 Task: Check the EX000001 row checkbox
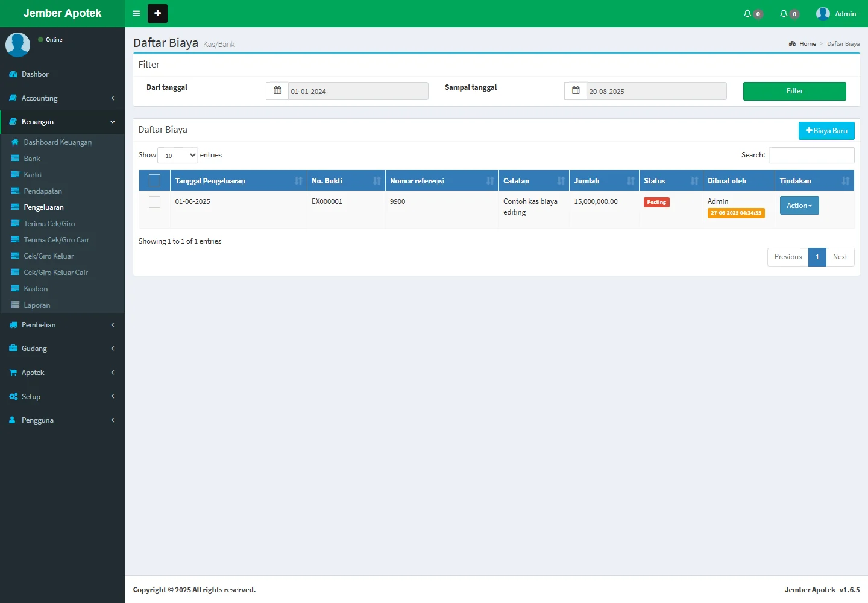coord(154,202)
